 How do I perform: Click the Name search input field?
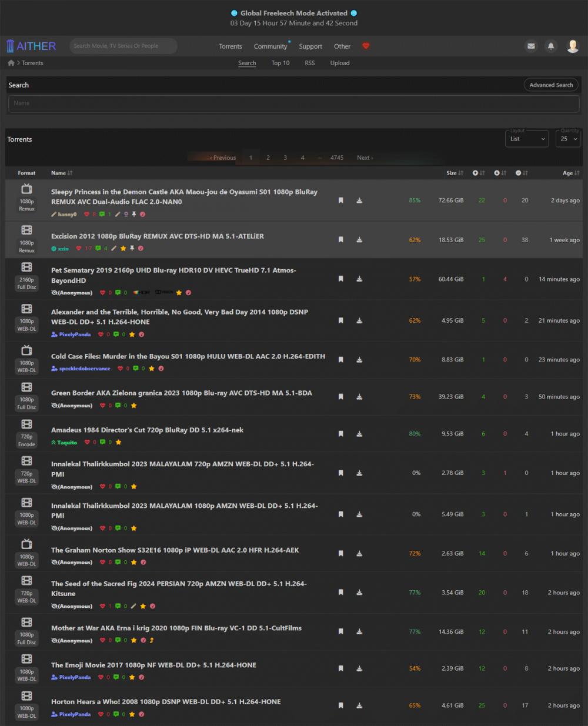[293, 103]
